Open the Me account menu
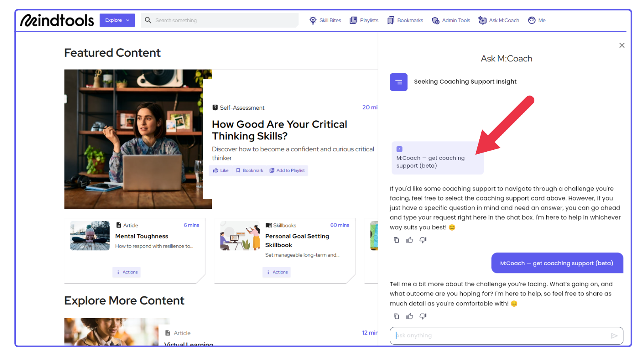644x357 pixels. [x=536, y=20]
